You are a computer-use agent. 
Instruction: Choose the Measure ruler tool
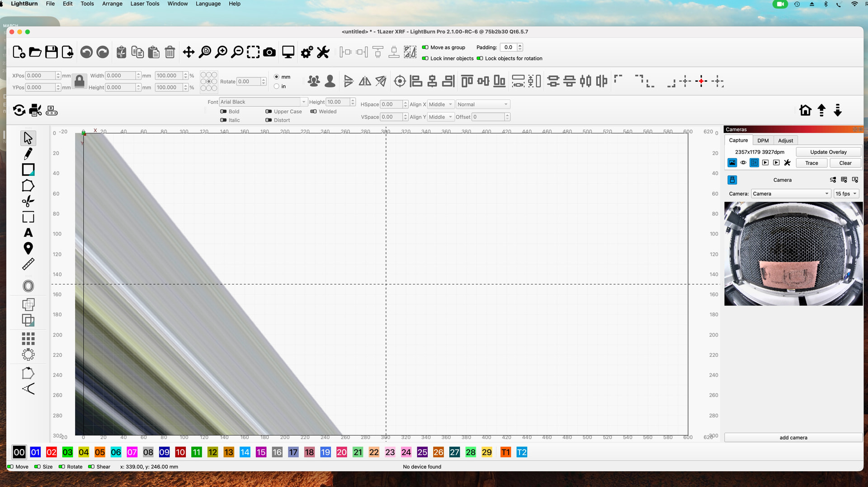point(28,264)
